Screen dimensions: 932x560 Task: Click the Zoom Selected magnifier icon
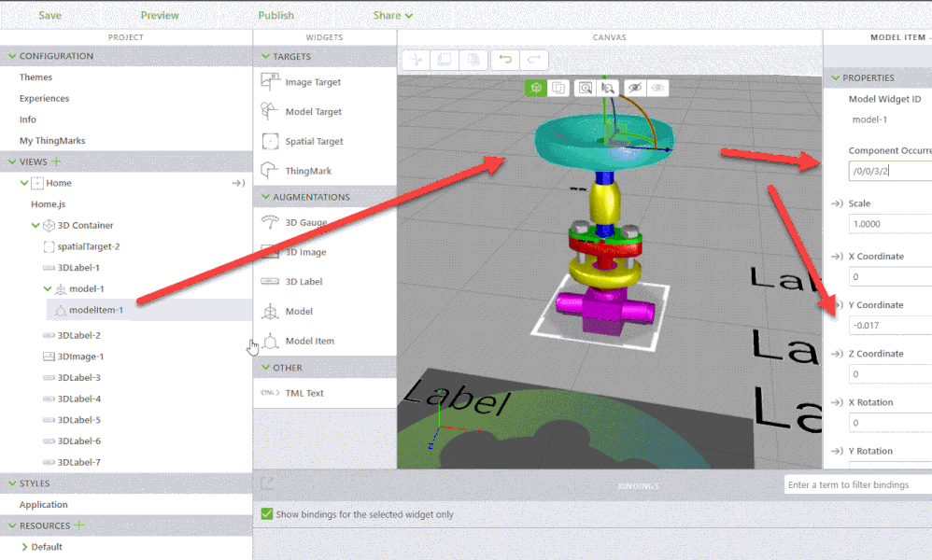coord(607,88)
